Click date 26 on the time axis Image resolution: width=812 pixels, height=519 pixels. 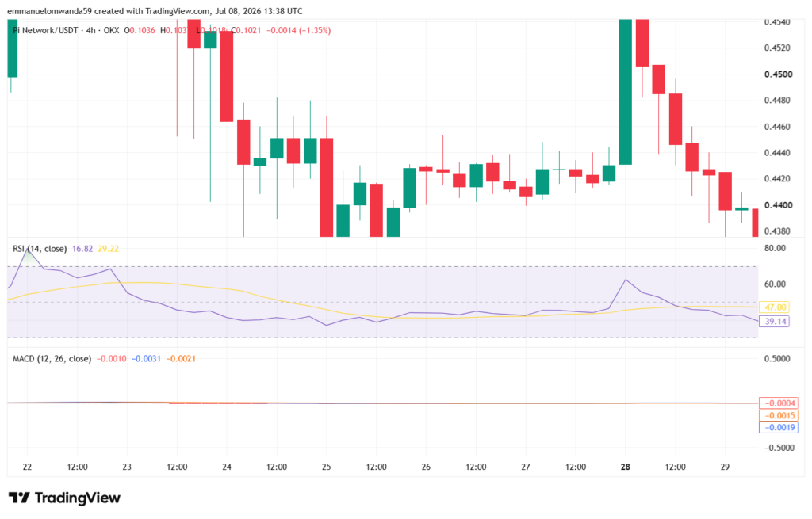pyautogui.click(x=426, y=467)
